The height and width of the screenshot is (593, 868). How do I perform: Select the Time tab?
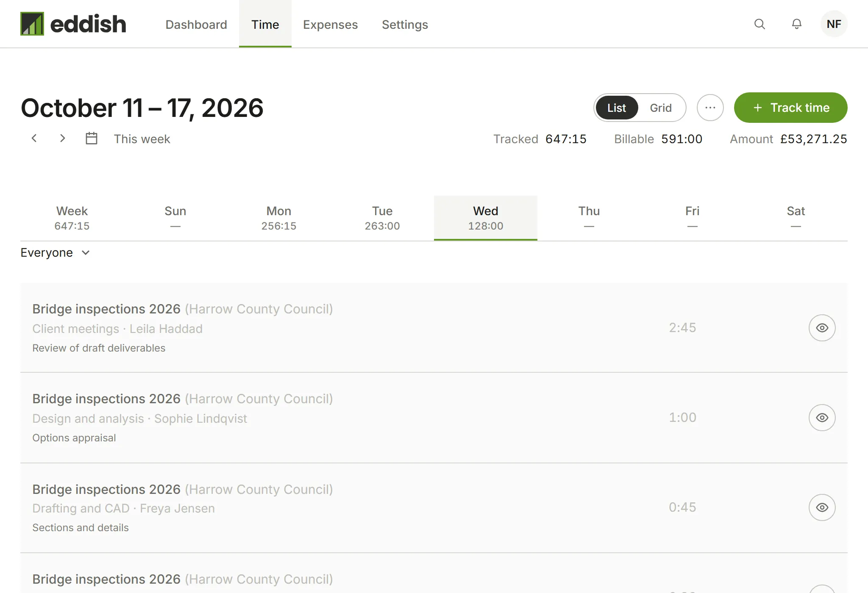click(265, 24)
